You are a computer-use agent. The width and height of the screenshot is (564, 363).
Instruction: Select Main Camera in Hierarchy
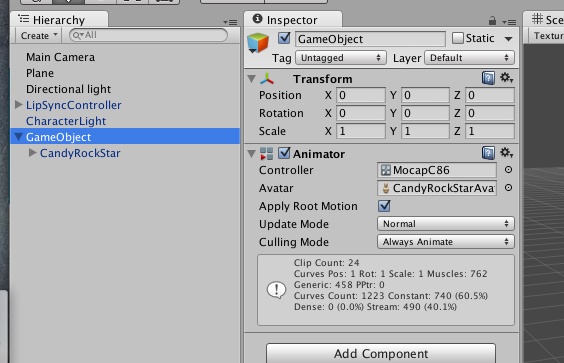point(60,57)
